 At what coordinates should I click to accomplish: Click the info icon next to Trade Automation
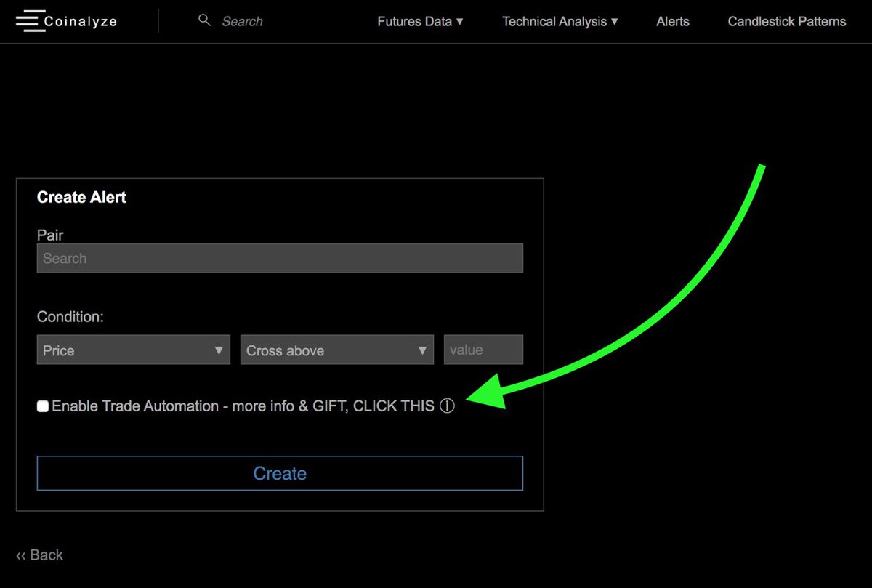[448, 406]
